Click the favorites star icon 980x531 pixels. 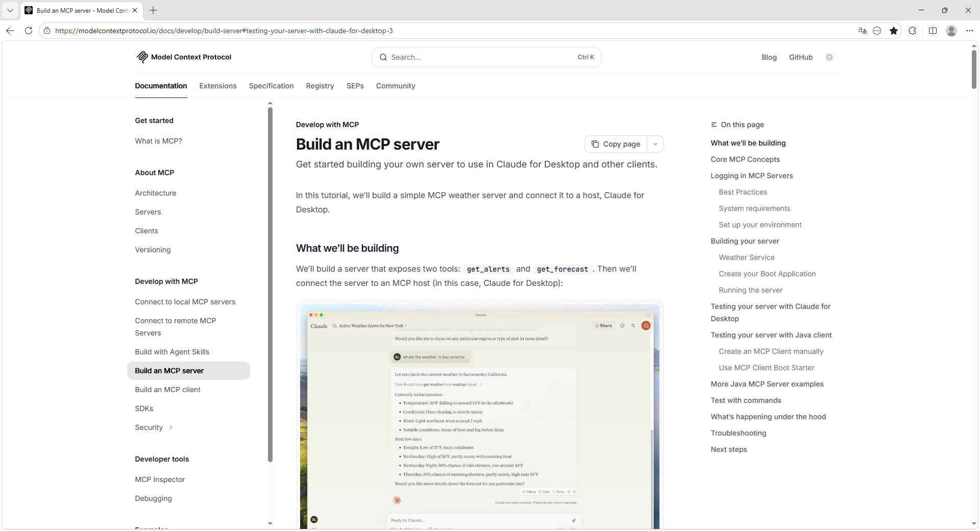(x=894, y=31)
